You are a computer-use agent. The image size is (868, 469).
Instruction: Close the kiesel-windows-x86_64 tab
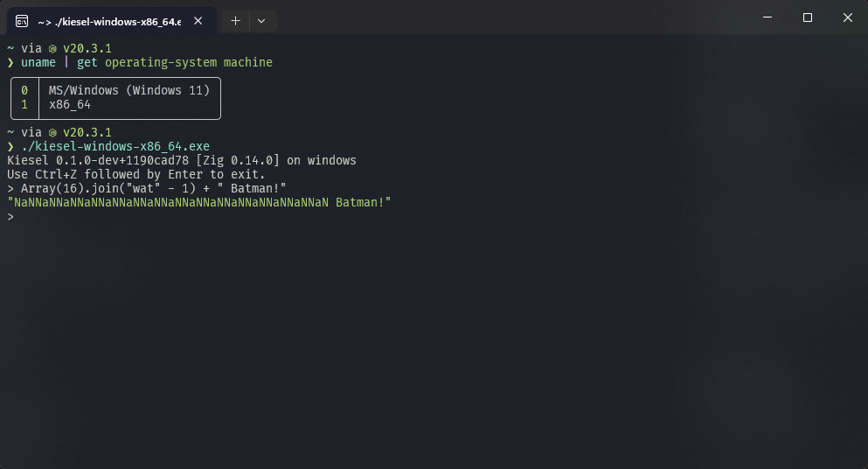coord(198,21)
